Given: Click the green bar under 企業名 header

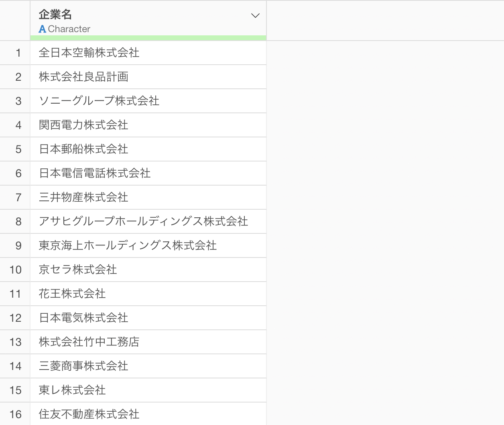Looking at the screenshot, I should point(148,38).
